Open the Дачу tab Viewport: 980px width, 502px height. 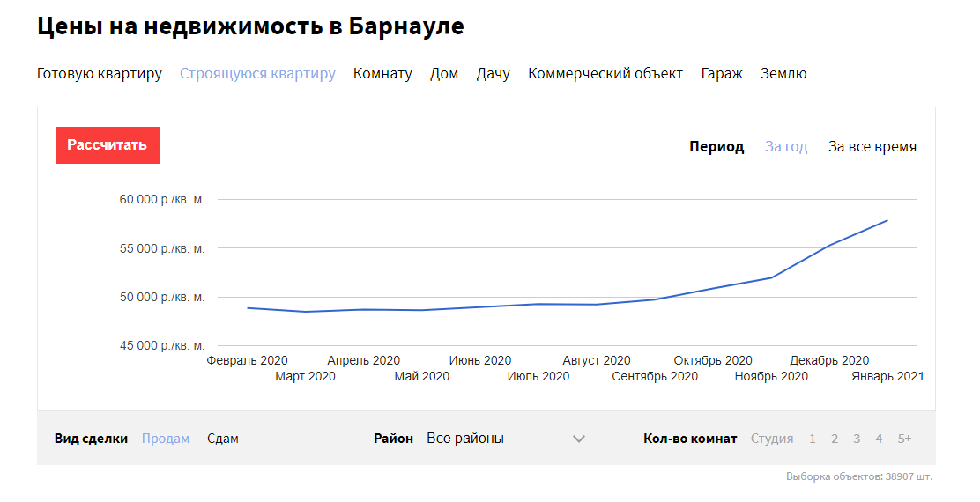(494, 74)
